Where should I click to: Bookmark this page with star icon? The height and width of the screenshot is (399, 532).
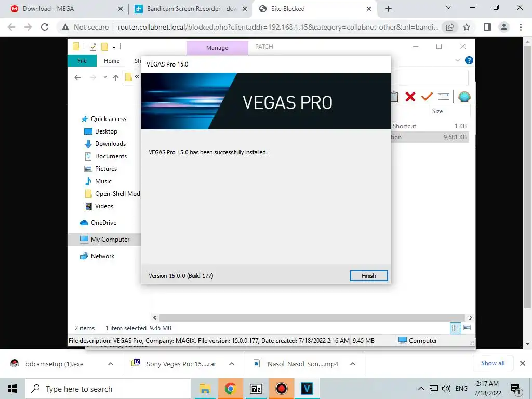(x=467, y=27)
